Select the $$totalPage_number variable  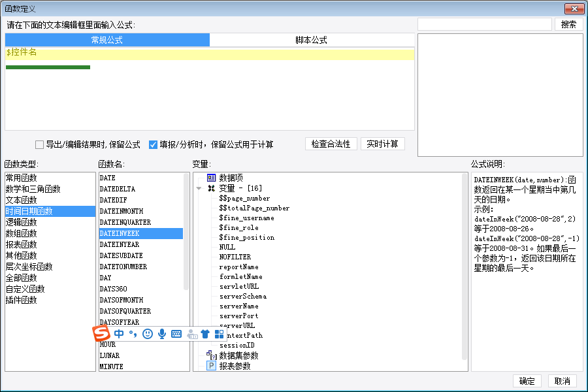pos(254,208)
